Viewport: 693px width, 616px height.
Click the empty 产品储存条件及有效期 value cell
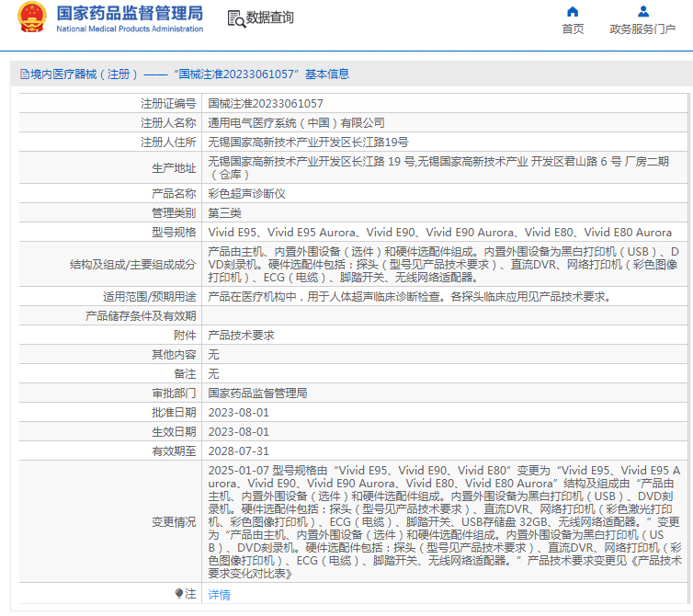[444, 316]
